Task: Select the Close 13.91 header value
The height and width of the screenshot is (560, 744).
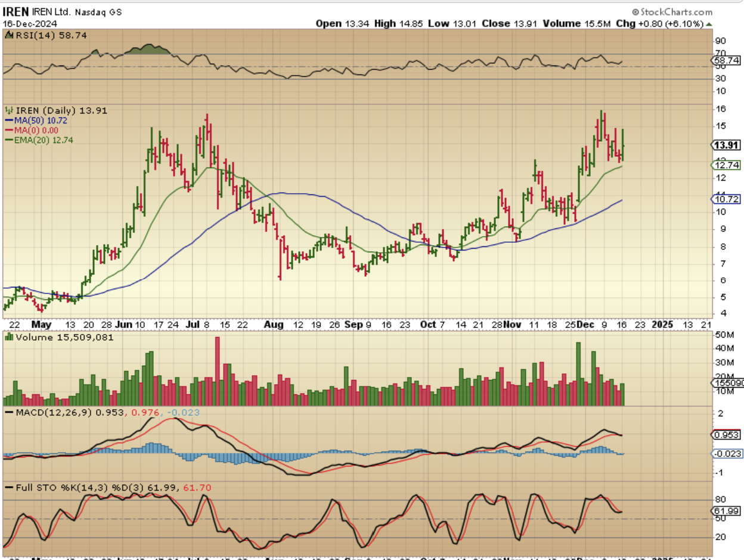Action: click(x=509, y=23)
